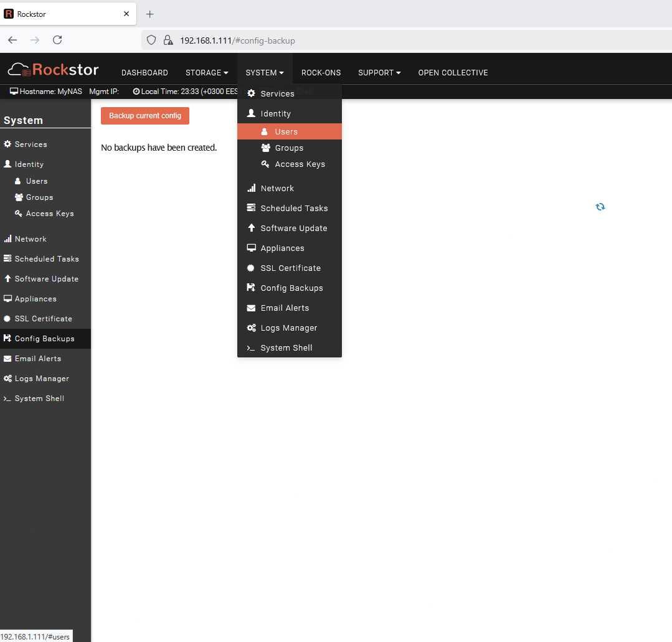Open Logs Manager from the left sidebar

coord(45,379)
